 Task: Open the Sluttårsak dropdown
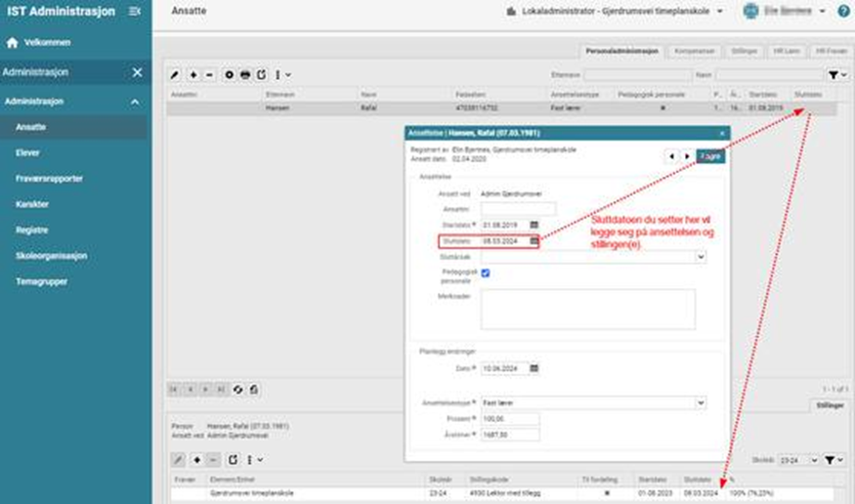[592, 257]
